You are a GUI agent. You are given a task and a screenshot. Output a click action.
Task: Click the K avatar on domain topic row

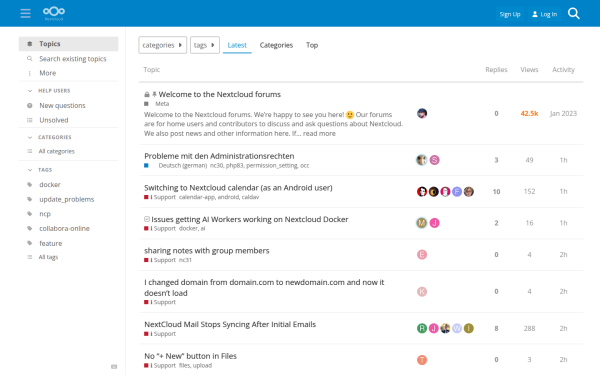click(x=422, y=292)
